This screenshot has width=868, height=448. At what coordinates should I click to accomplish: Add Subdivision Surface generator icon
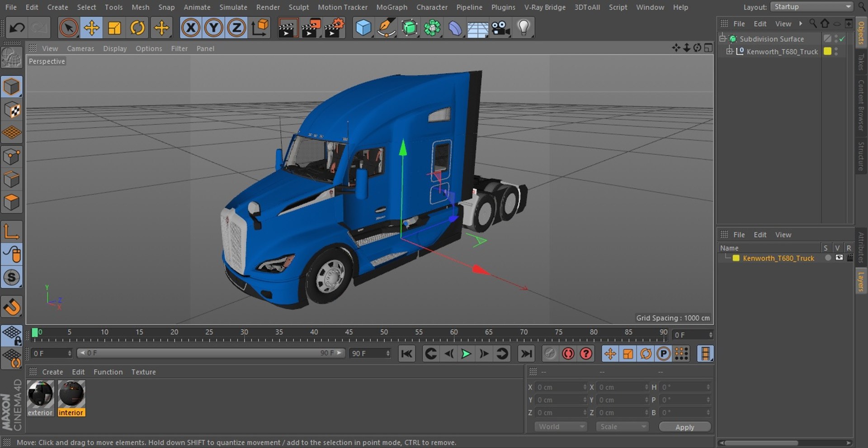[x=409, y=28]
